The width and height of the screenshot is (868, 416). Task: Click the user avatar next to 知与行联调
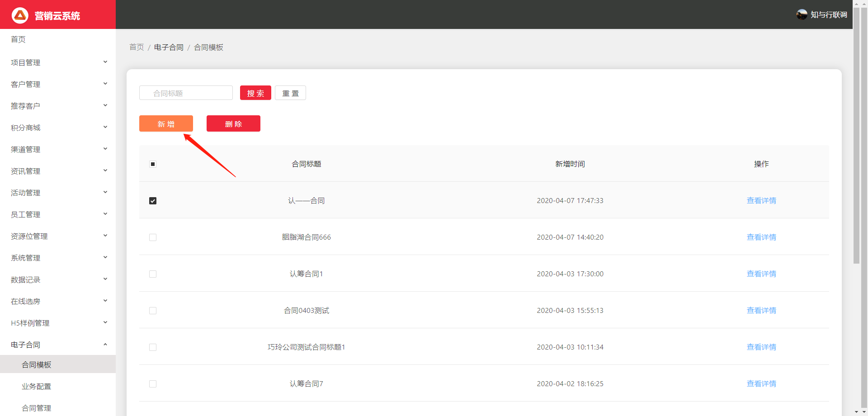[802, 14]
